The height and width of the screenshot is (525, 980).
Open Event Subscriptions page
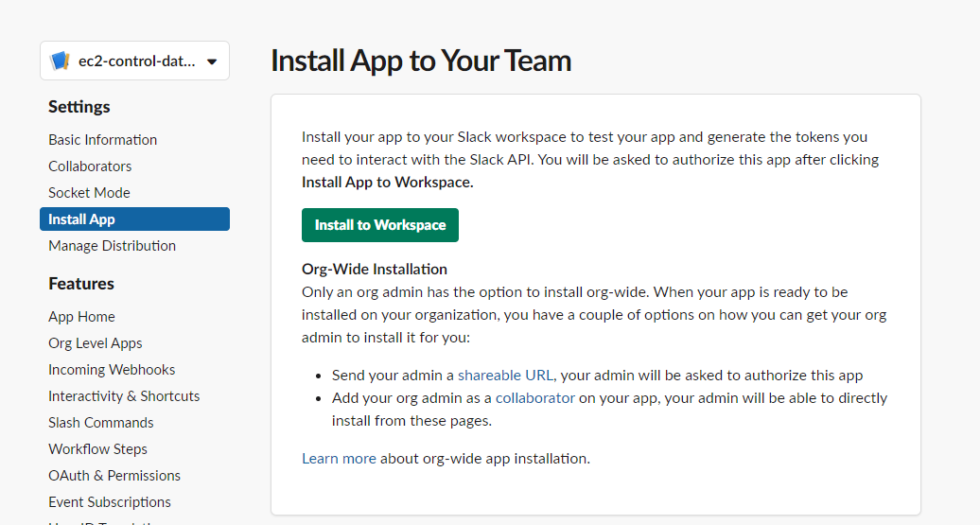pos(110,502)
